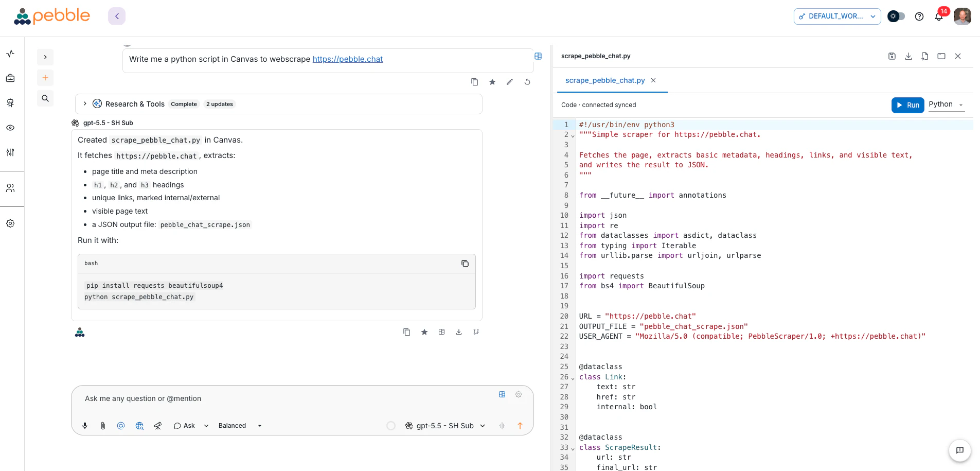
Task: Click the Complete status badge
Action: [x=184, y=104]
